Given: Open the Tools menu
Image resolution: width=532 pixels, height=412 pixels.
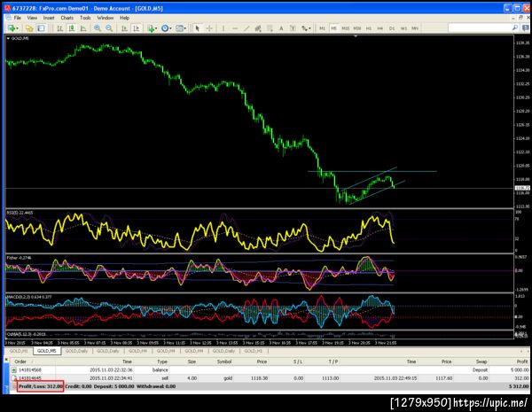Looking at the screenshot, I should tap(85, 18).
